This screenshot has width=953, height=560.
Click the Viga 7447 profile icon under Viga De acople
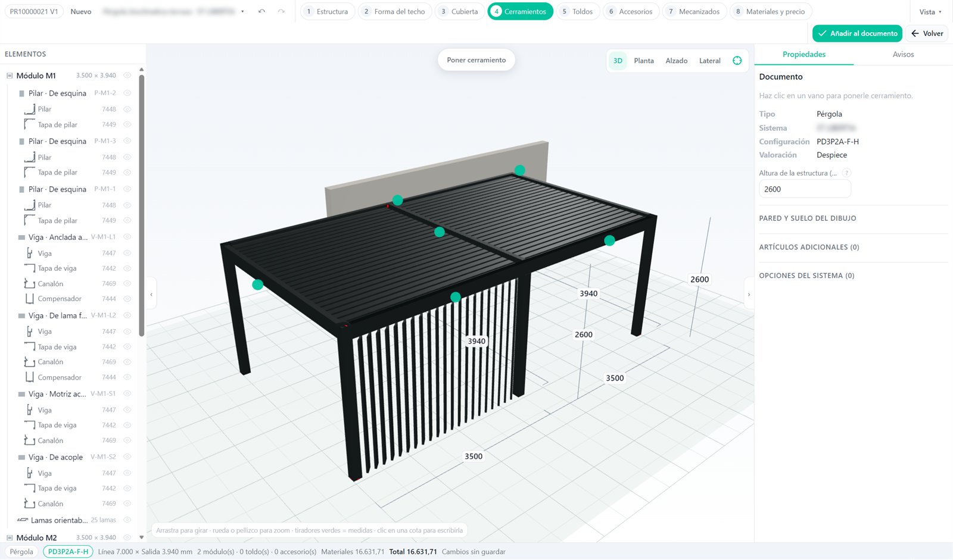click(29, 473)
